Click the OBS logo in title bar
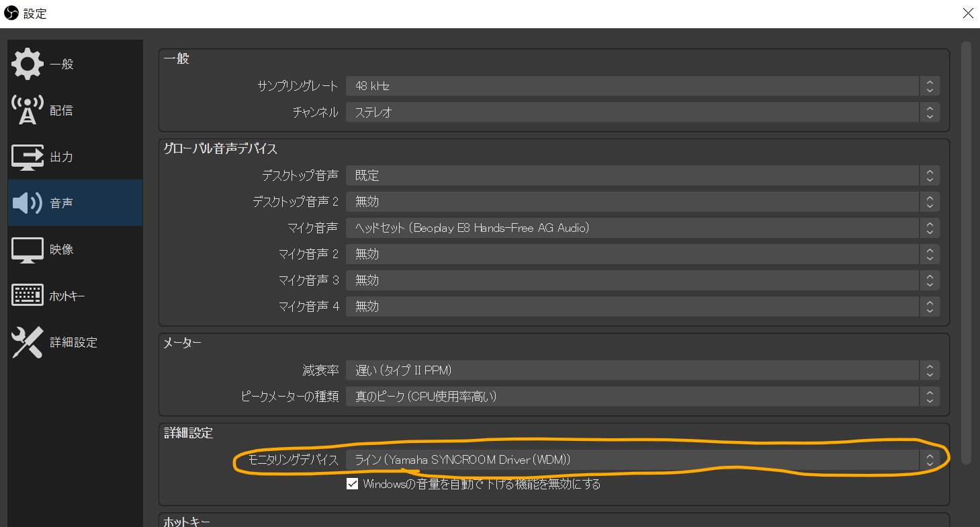 tap(11, 13)
